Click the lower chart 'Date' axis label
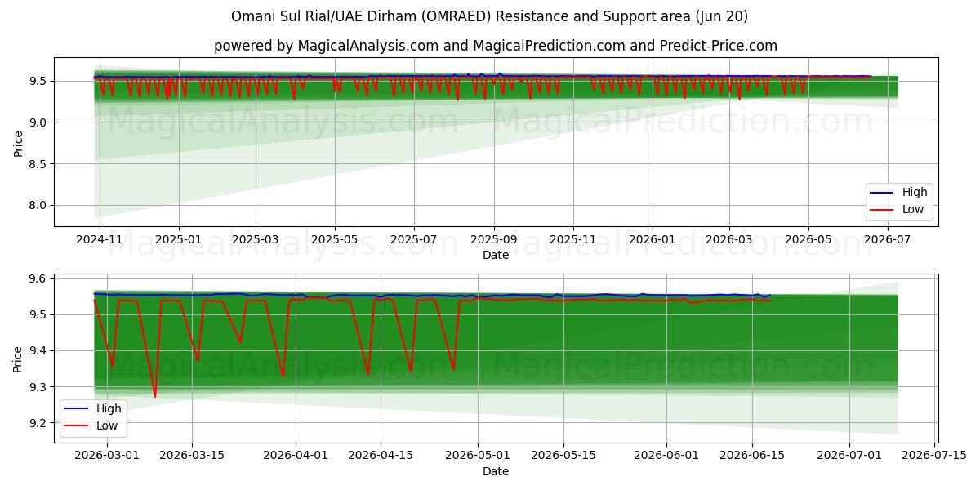The width and height of the screenshot is (980, 490). click(496, 471)
